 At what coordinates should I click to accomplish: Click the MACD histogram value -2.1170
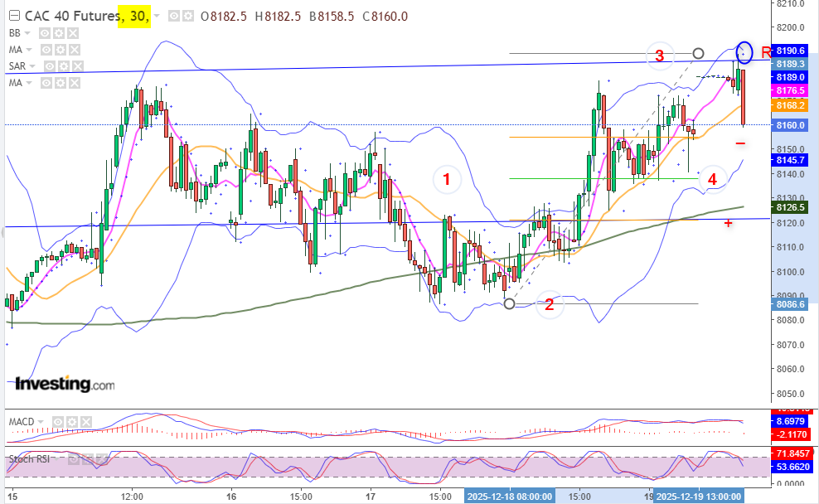[x=790, y=434]
